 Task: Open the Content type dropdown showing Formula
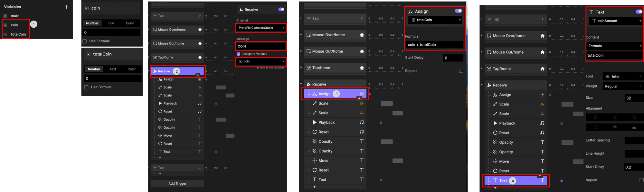614,46
